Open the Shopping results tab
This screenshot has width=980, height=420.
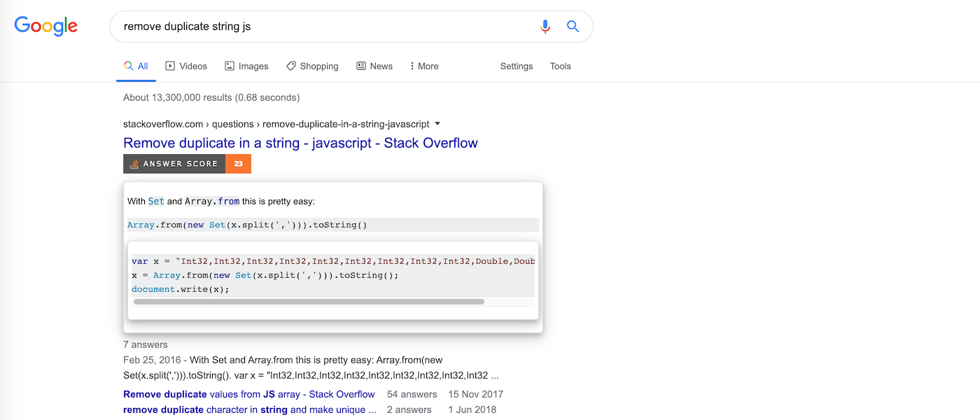(x=312, y=66)
